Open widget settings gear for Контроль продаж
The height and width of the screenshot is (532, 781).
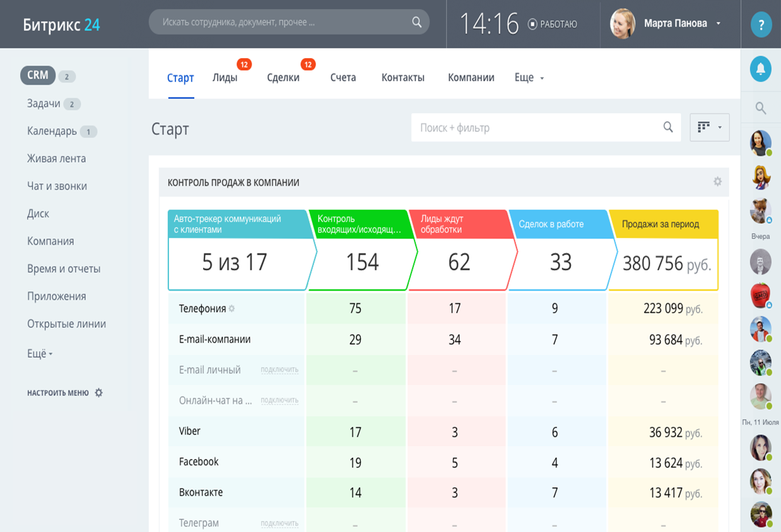pos(717,182)
